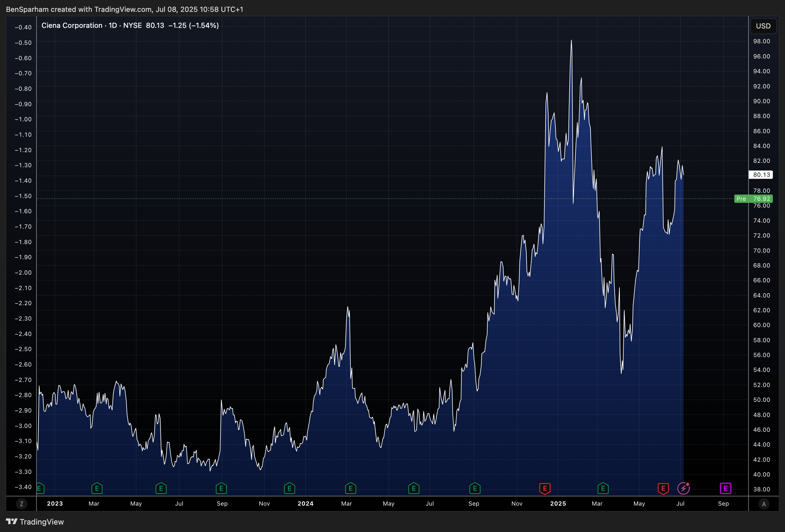Click the −2.00 value on left scale
The image size is (785, 532).
[x=23, y=273]
